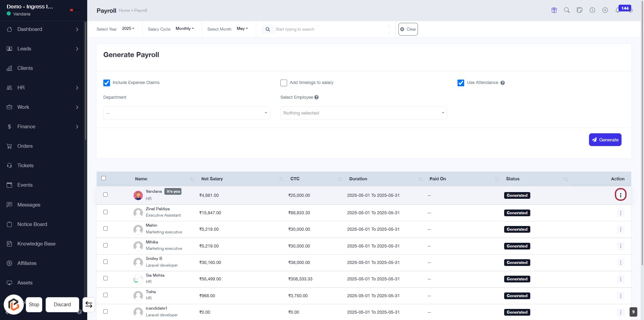Open action menu for Vandana row
This screenshot has width=644, height=320.
point(620,195)
